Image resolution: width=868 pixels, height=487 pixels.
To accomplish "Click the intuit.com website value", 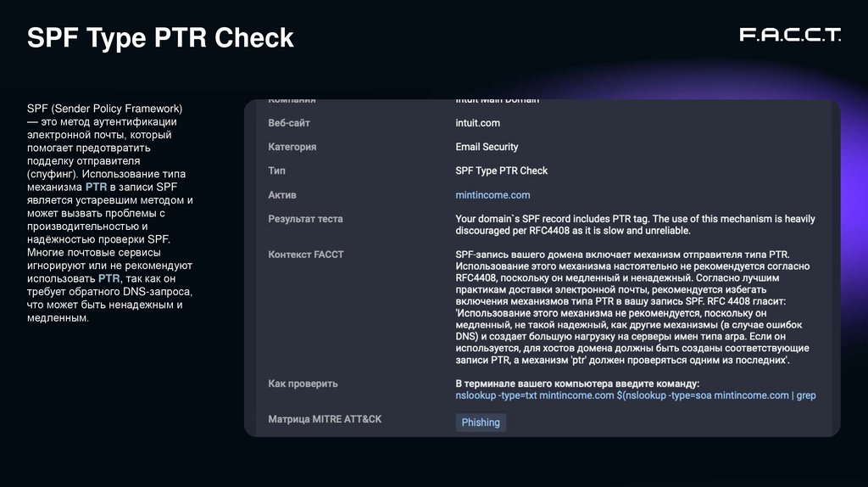I will (x=477, y=123).
